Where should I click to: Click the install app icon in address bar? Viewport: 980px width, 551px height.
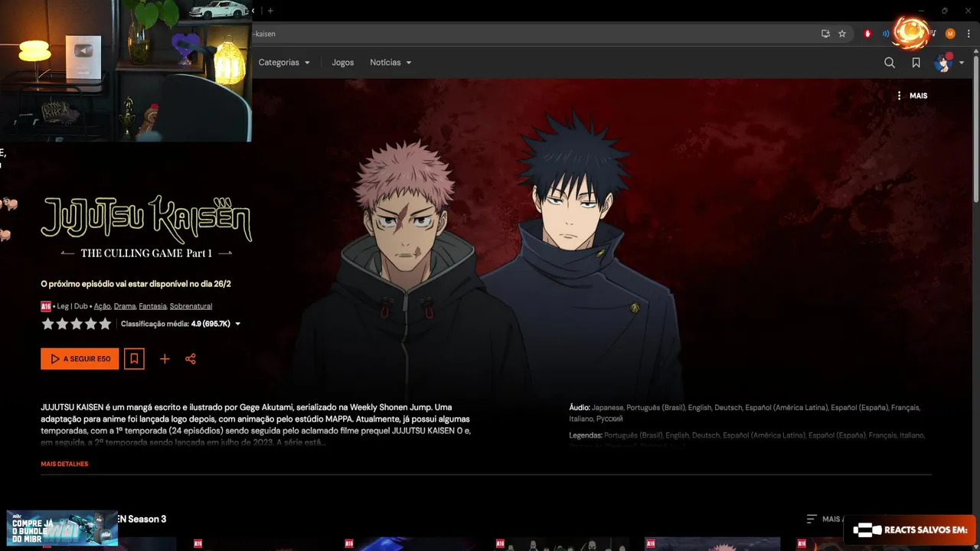click(825, 34)
